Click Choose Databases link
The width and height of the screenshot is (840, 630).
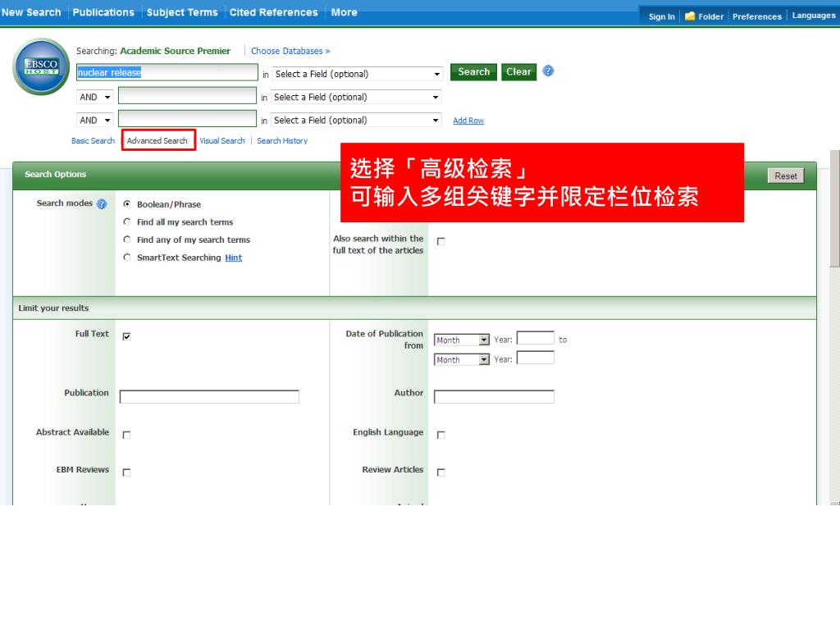290,51
